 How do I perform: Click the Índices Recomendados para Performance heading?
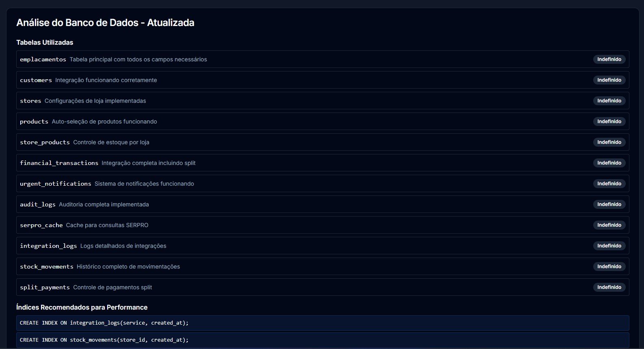82,307
